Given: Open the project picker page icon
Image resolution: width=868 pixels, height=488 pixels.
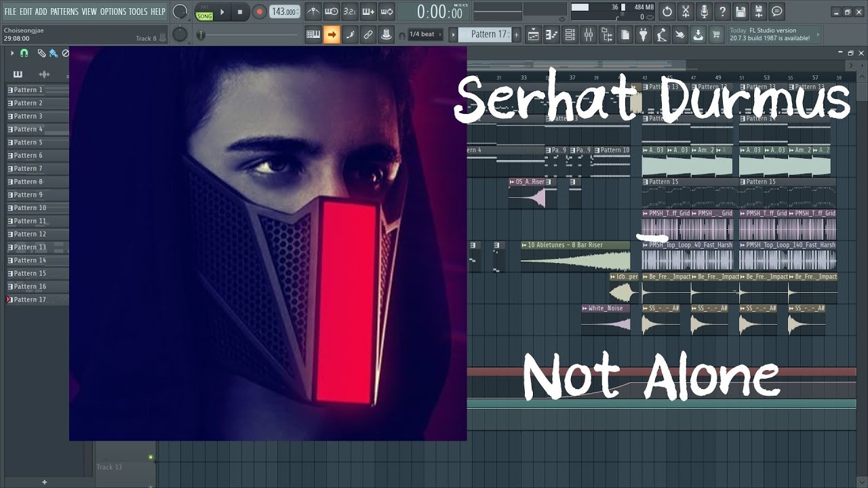Looking at the screenshot, I should coord(625,35).
